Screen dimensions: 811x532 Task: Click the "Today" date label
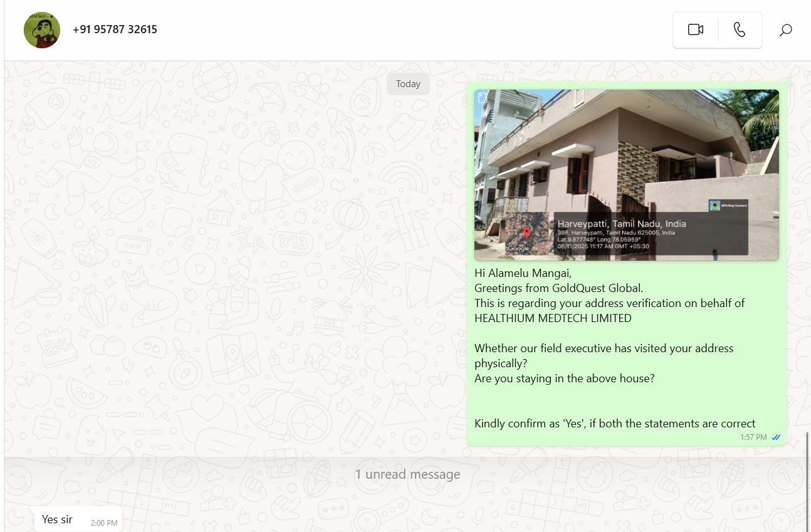point(408,84)
